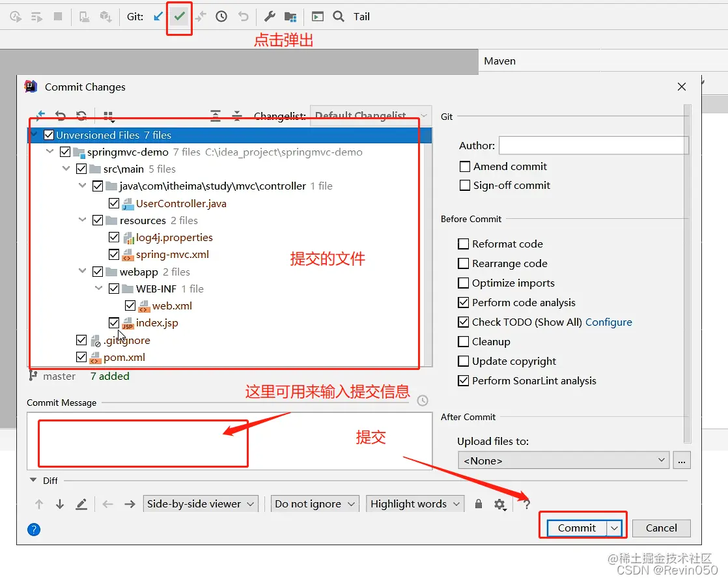Image resolution: width=728 pixels, height=581 pixels.
Task: Click the diff forward right arrow
Action: (130, 504)
